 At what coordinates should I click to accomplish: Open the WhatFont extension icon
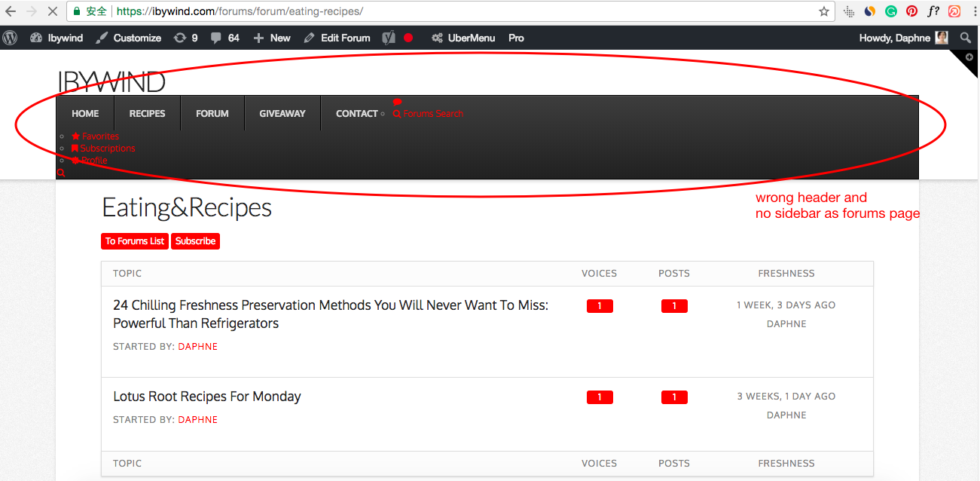point(933,11)
